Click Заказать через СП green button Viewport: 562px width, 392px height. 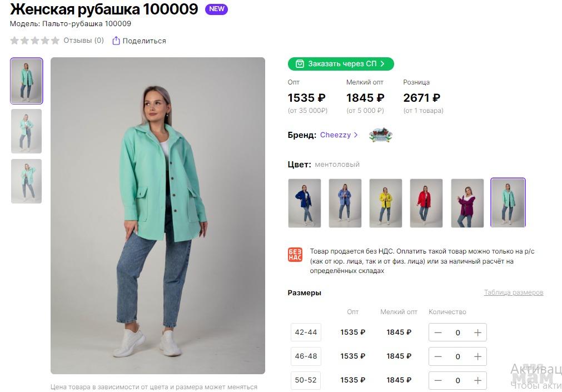click(x=341, y=64)
